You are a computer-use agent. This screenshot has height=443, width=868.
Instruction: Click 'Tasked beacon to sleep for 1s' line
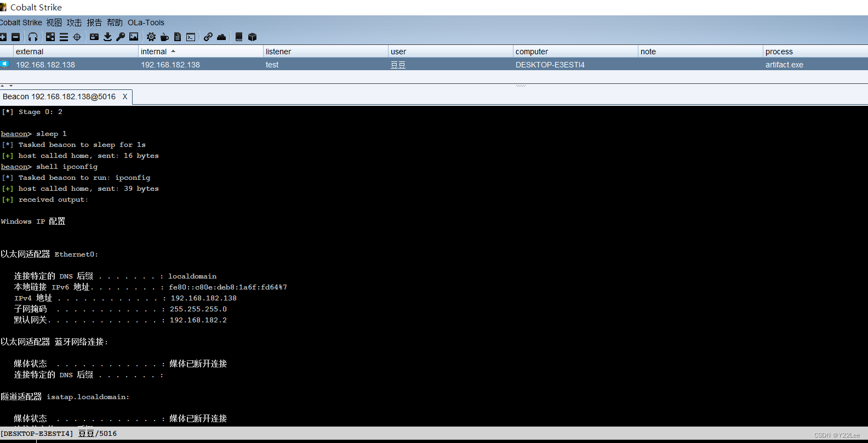coord(73,145)
